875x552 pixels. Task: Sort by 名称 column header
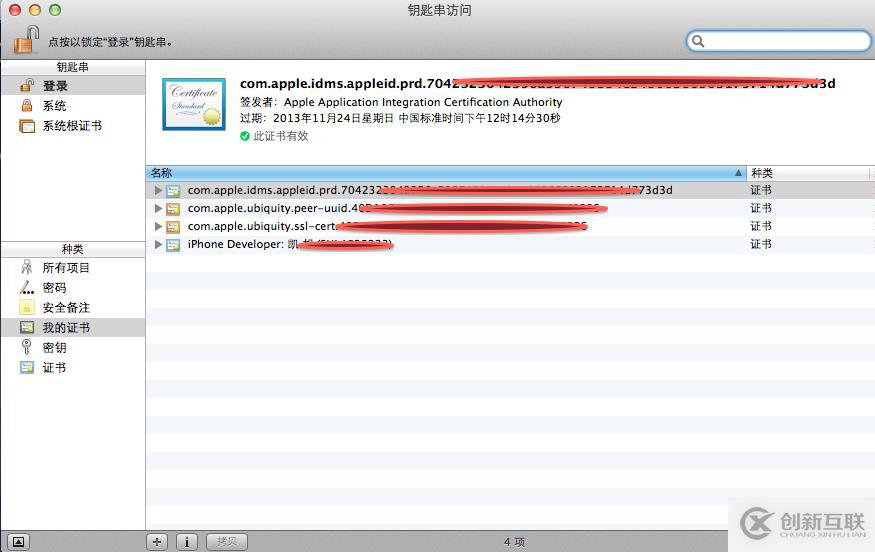click(x=446, y=173)
